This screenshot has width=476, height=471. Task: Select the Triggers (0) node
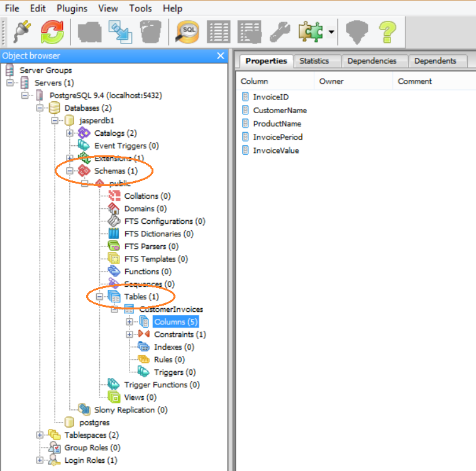pyautogui.click(x=175, y=372)
